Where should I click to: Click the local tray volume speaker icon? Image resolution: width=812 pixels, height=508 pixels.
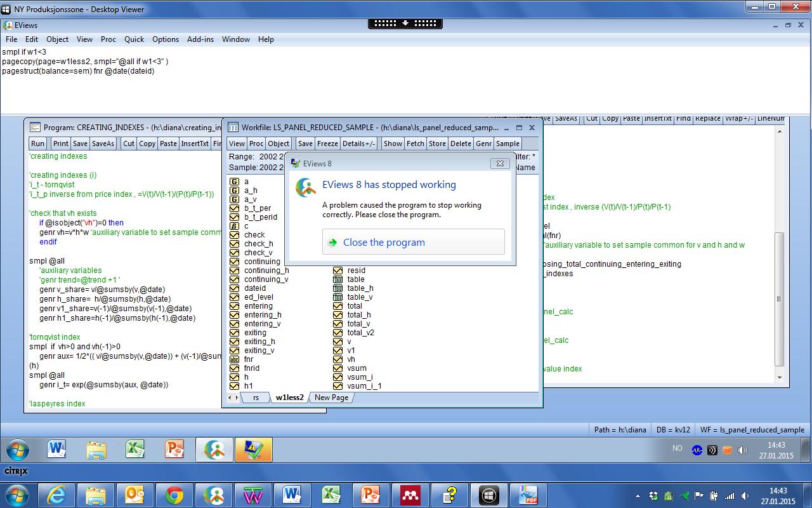click(x=744, y=496)
